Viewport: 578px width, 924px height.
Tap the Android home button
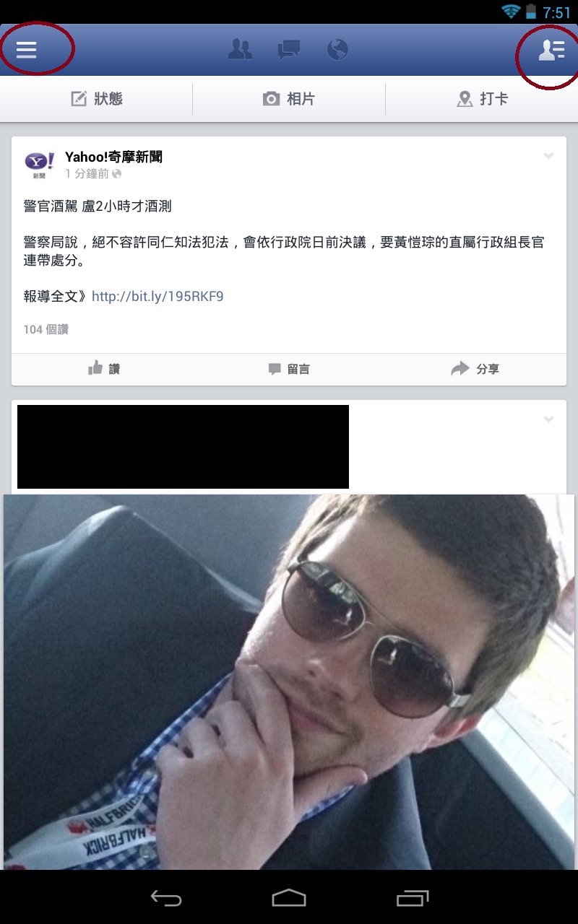coord(289,898)
